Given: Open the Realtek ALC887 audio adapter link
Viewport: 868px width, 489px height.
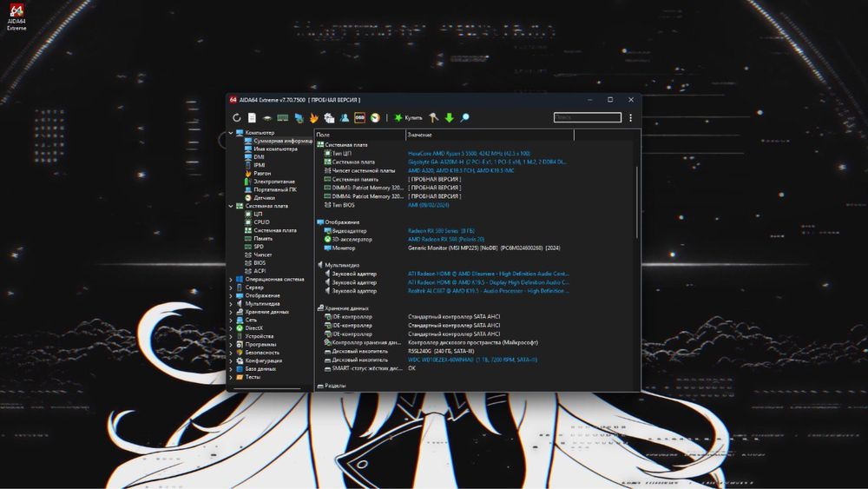Looking at the screenshot, I should tap(488, 291).
